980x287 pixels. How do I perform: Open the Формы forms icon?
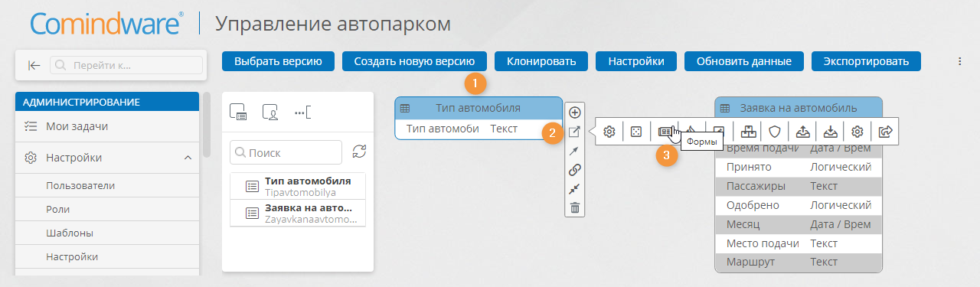pos(665,132)
